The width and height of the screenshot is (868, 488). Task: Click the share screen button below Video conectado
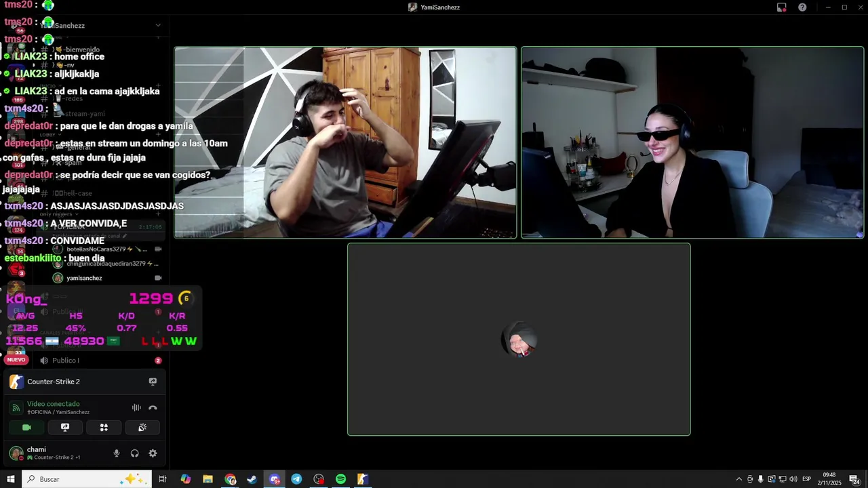coord(65,428)
